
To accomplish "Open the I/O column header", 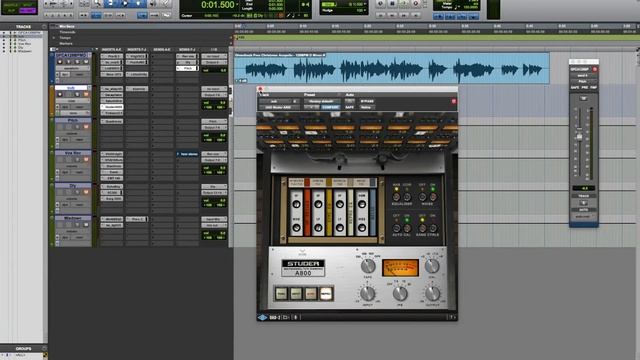I will click(x=214, y=50).
